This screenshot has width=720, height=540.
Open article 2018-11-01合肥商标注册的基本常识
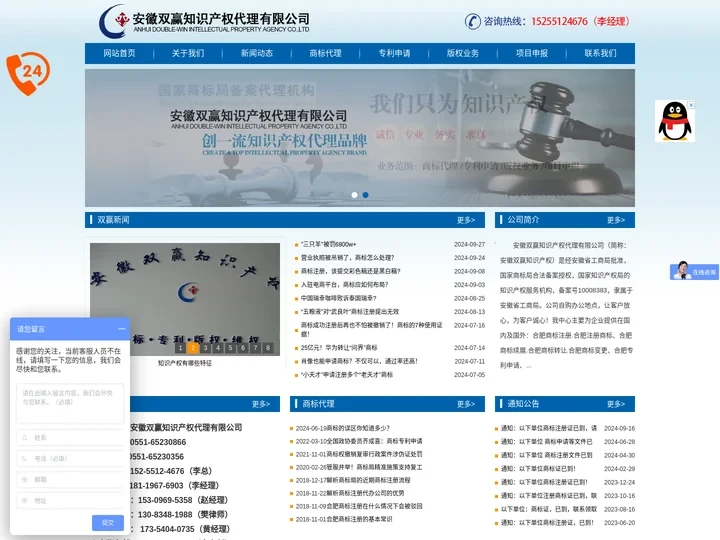tap(344, 519)
